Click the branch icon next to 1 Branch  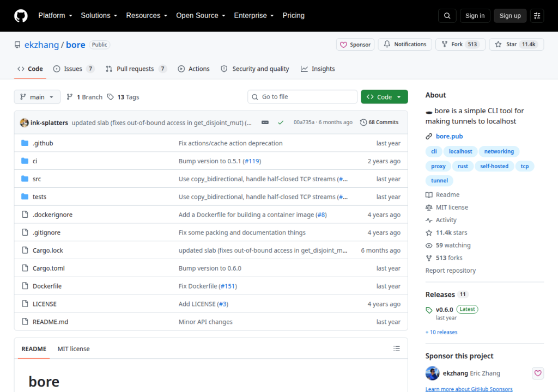click(x=70, y=97)
